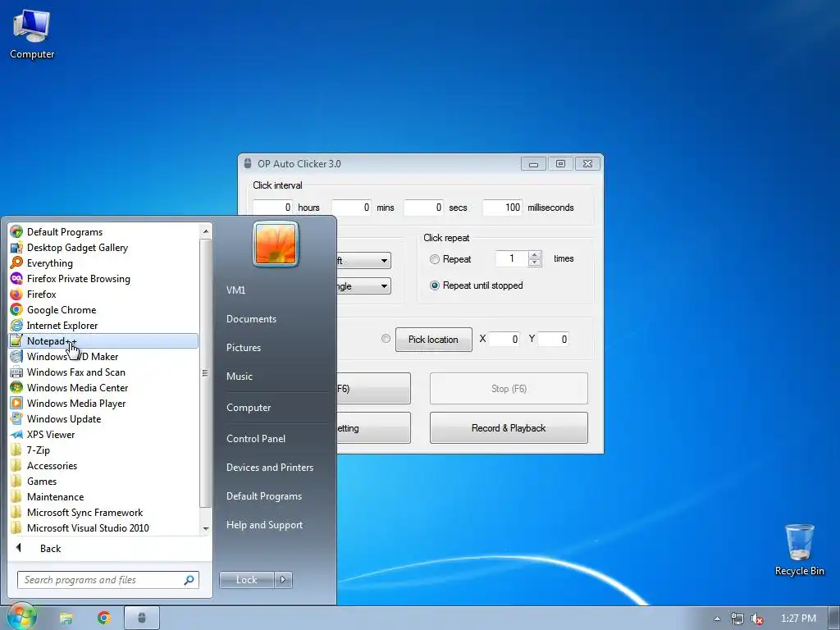Click the programs list scroll down arrow
This screenshot has height=630, width=840.
pos(206,528)
